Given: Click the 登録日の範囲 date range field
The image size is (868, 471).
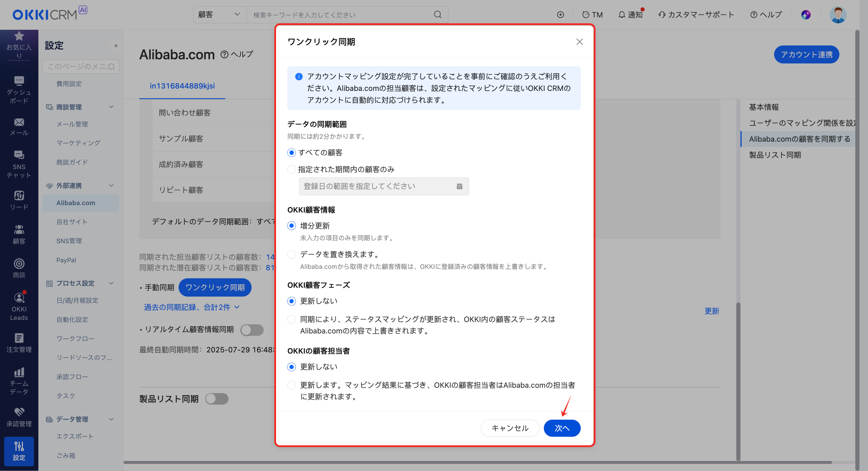Looking at the screenshot, I should [x=384, y=186].
